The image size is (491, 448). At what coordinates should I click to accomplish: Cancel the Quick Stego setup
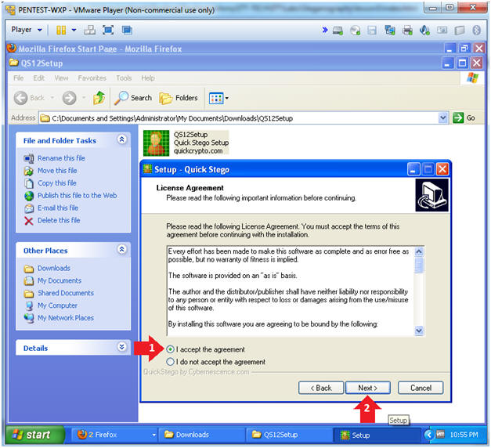(x=421, y=388)
